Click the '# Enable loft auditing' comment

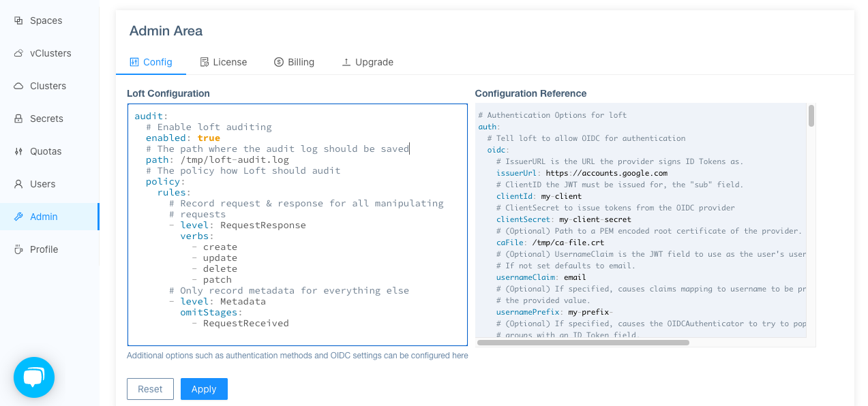pos(209,127)
